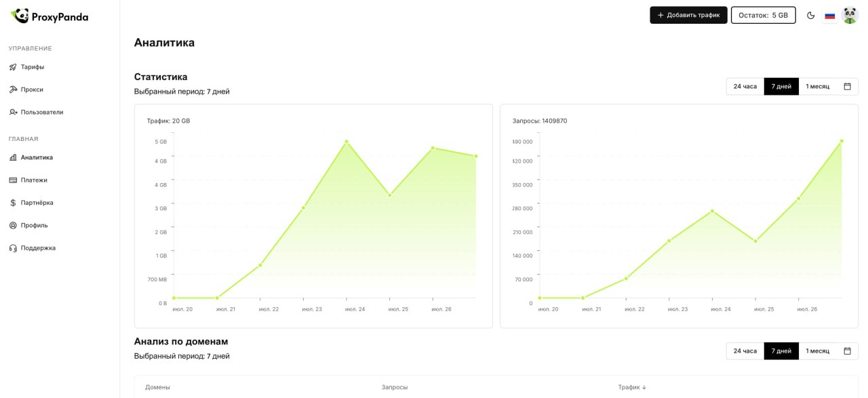Open language selector Russian flag

[x=830, y=15]
